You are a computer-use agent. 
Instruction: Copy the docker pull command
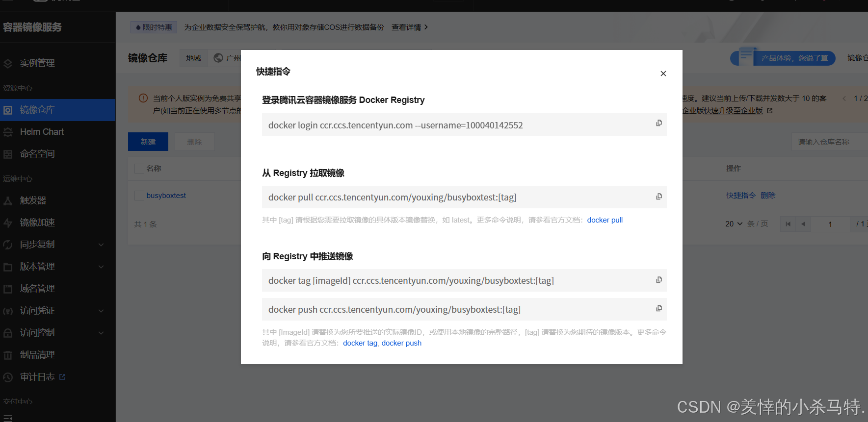[x=659, y=197]
